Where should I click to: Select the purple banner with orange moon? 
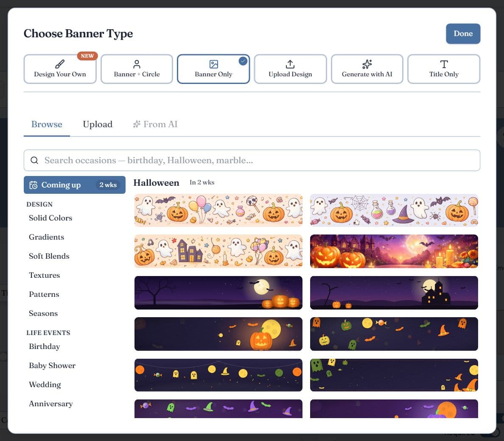[394, 408]
